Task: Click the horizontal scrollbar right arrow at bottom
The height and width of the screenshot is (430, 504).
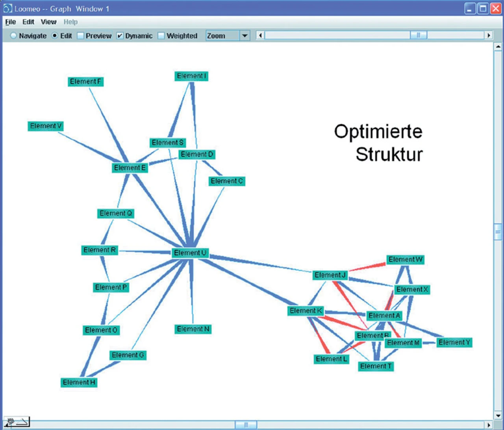Action: pyautogui.click(x=489, y=425)
